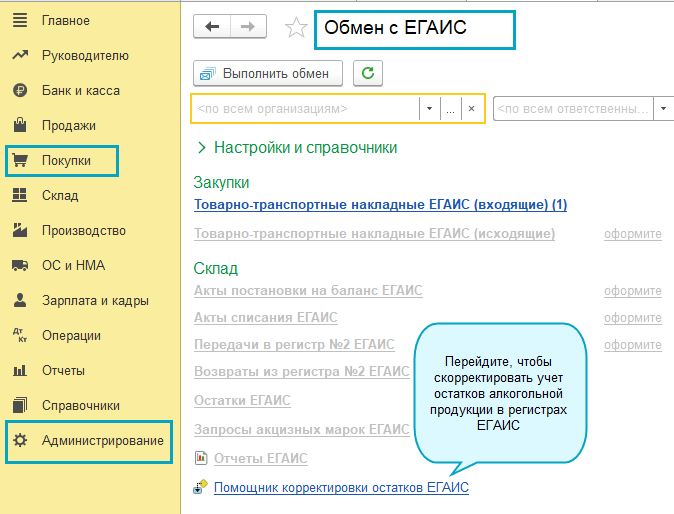674x514 pixels.
Task: Click the Помощник корректировки остатков icon
Action: pos(200,487)
